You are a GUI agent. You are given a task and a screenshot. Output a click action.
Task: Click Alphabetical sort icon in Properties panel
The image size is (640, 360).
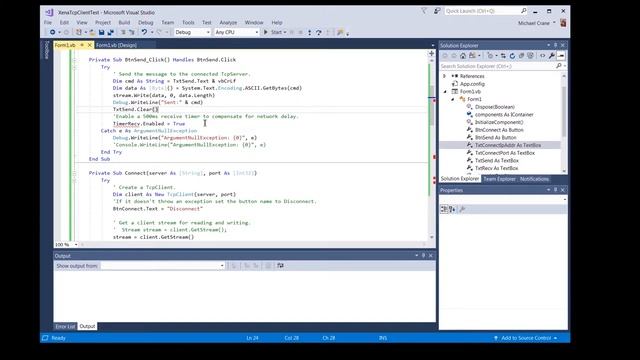[x=452, y=209]
